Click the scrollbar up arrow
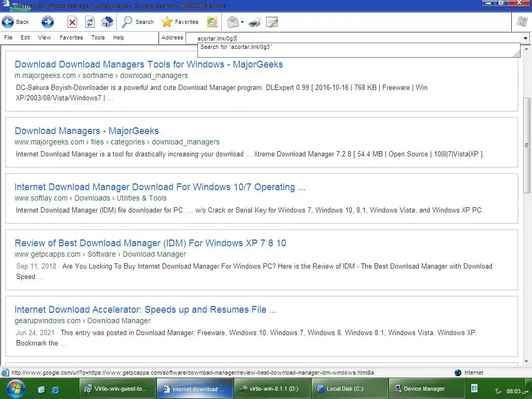Screen dimensions: 532x399 [527, 49]
